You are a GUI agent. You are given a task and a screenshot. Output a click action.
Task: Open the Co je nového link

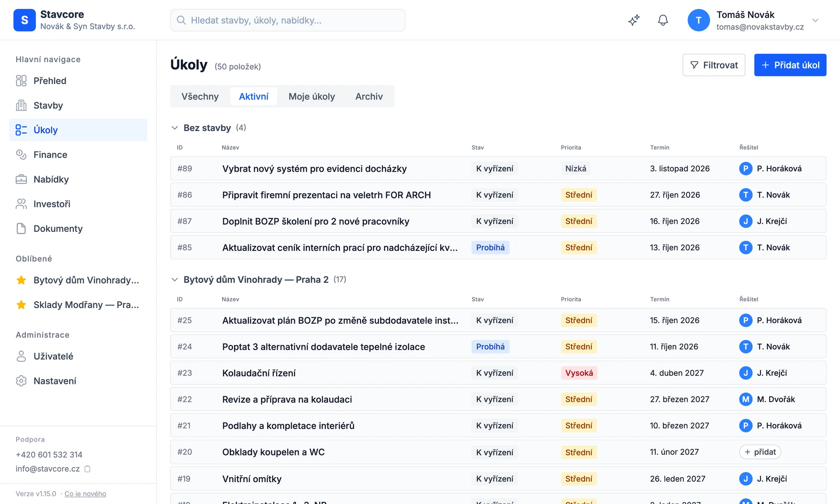click(85, 494)
